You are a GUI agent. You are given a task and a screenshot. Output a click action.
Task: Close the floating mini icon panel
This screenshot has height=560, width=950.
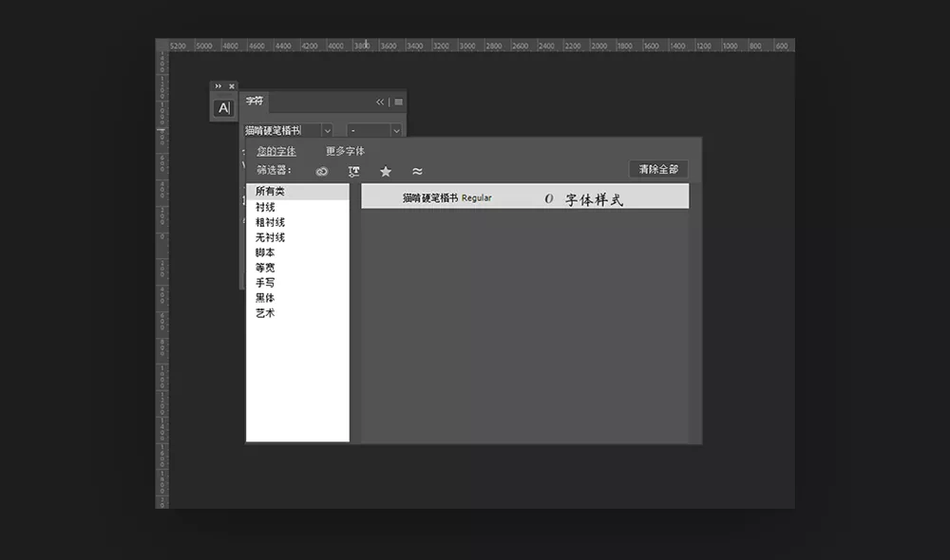pos(231,86)
